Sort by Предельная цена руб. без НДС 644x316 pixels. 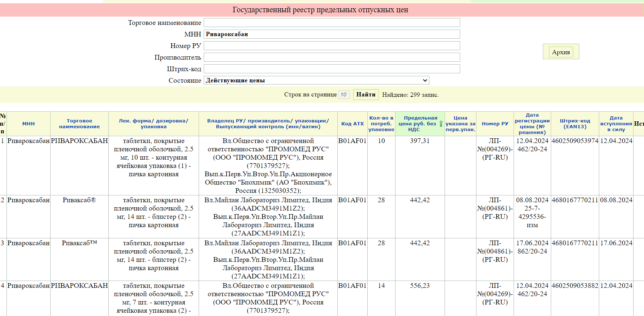418,124
